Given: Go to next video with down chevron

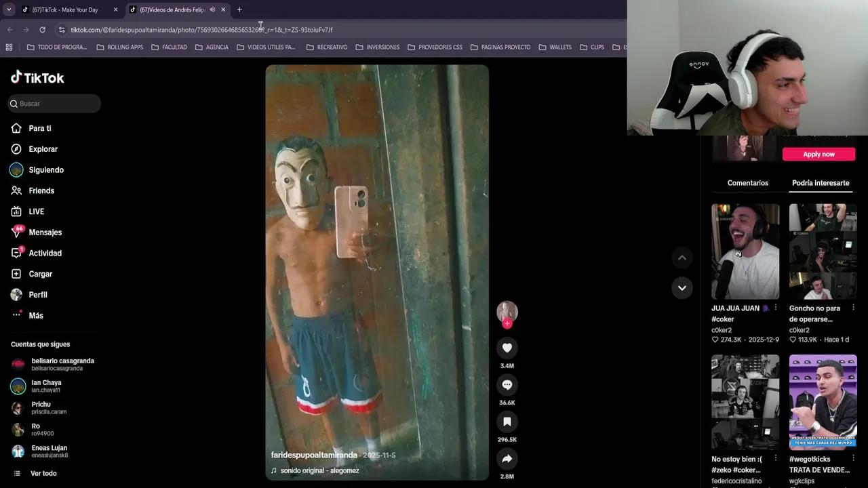Looking at the screenshot, I should (682, 288).
